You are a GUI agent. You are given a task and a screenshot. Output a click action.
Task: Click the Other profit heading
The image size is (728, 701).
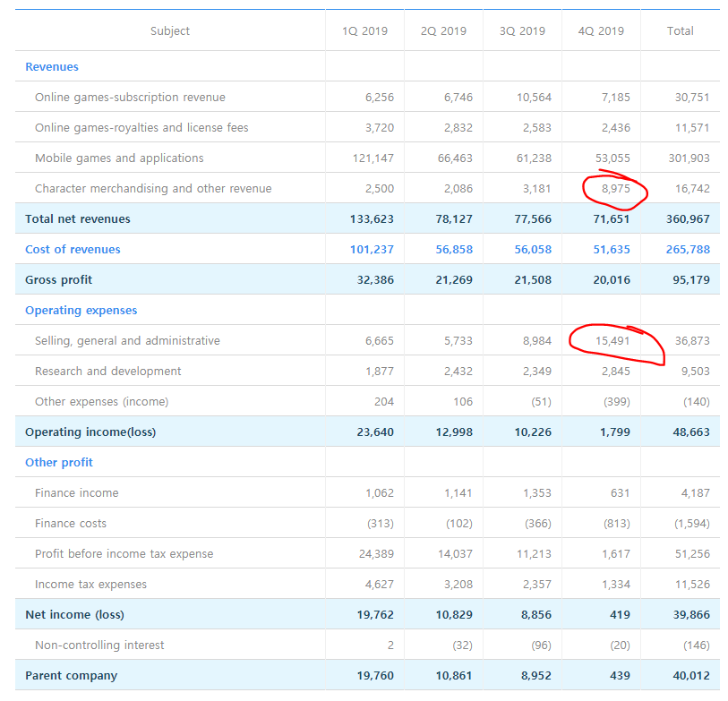click(59, 463)
